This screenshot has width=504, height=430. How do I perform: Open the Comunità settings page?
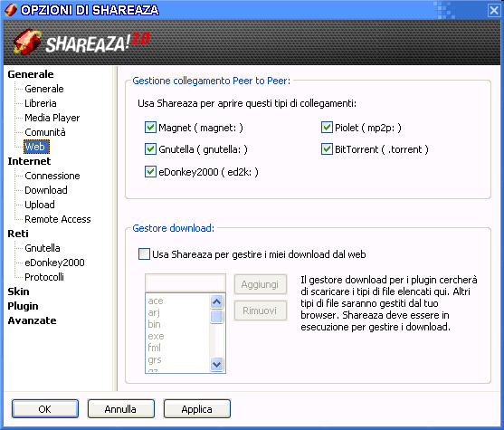45,132
